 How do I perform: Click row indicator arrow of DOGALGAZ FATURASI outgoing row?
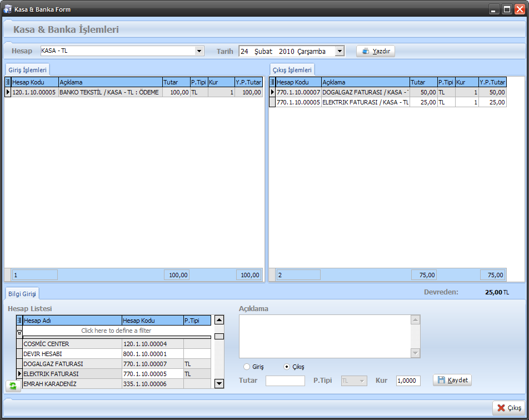tap(272, 92)
